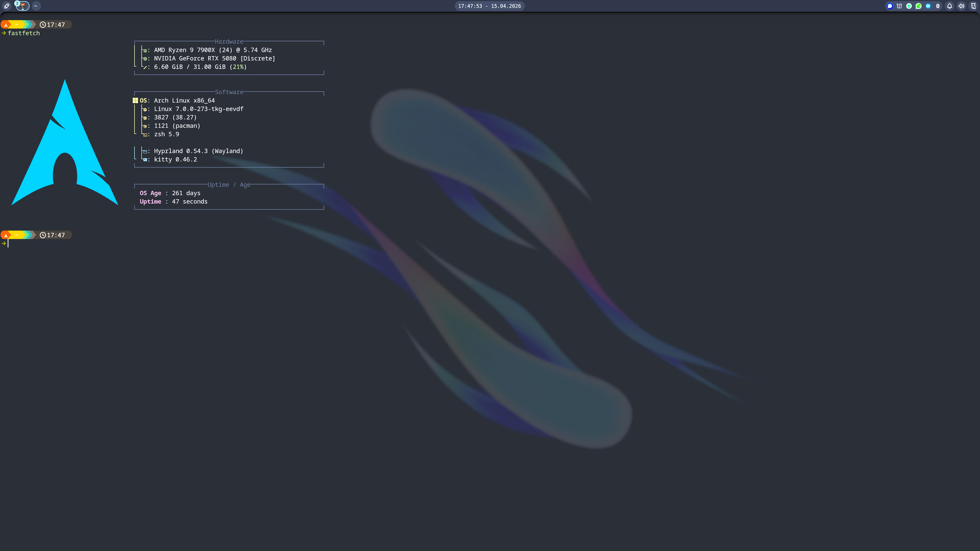
Task: Click the hourglass icon at the bar's end
Action: pyautogui.click(x=973, y=6)
